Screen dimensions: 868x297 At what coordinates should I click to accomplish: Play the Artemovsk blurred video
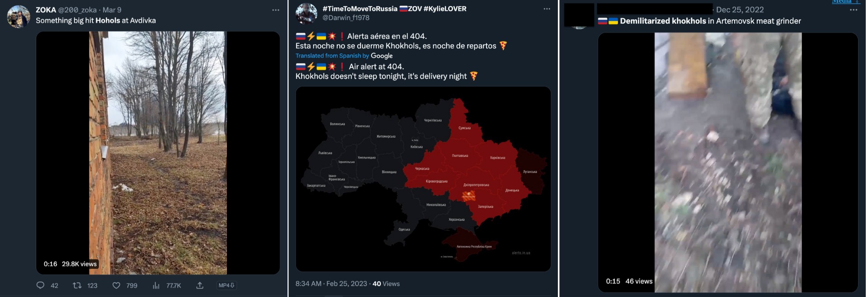click(728, 162)
